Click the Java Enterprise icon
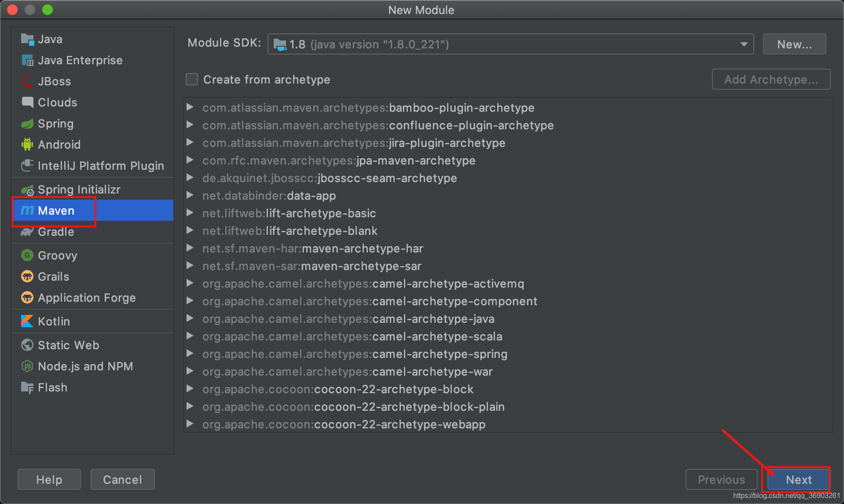Screen dimensions: 844x504 27,60
